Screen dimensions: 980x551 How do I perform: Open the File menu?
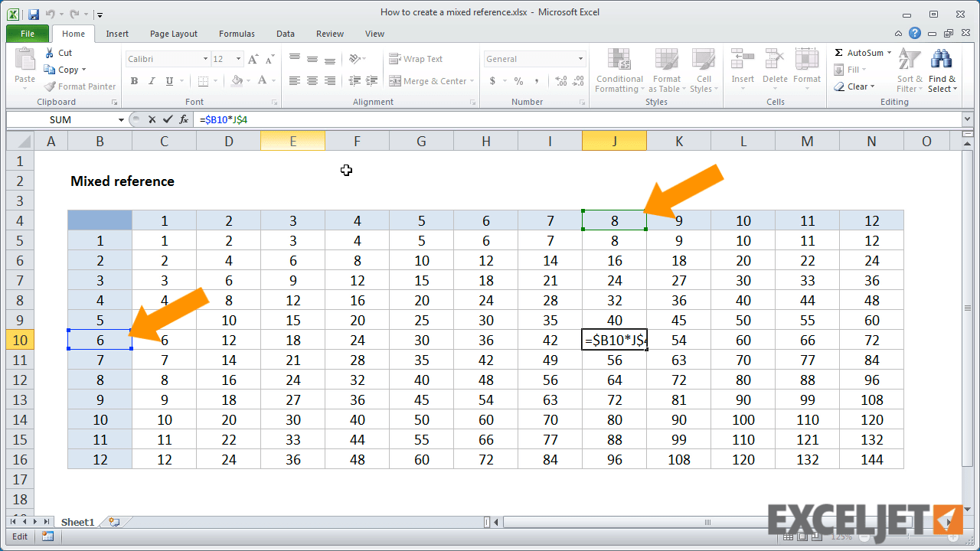27,34
